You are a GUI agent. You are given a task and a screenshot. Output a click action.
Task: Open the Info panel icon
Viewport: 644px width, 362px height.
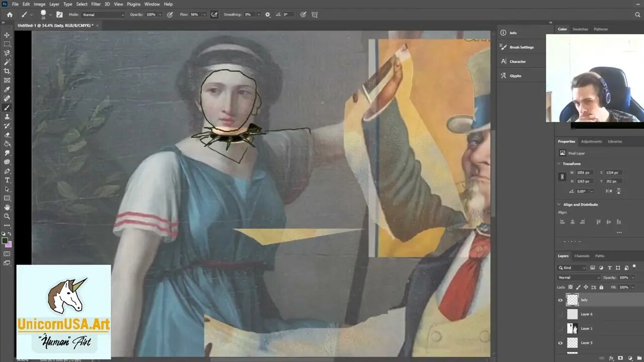pyautogui.click(x=503, y=33)
